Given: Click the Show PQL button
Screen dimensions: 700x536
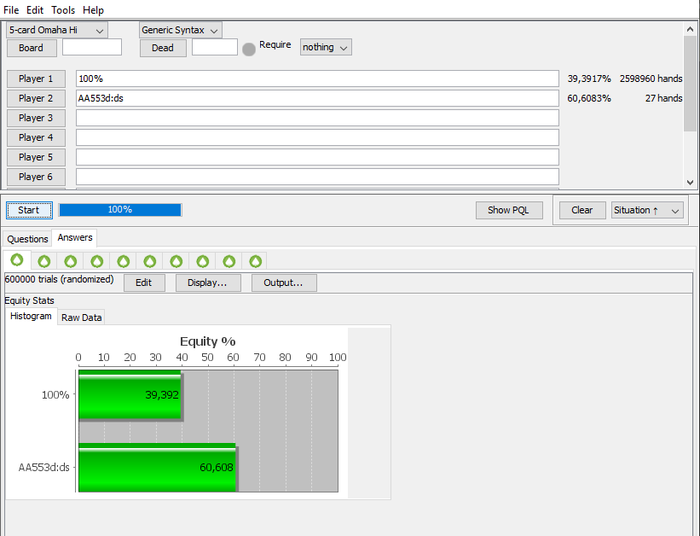Looking at the screenshot, I should click(x=509, y=210).
